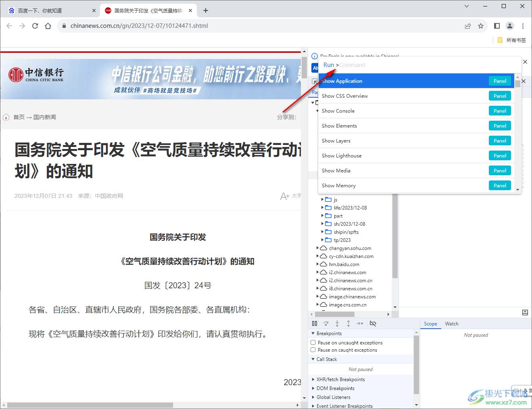This screenshot has width=532, height=409.
Task: Click the address bar URL
Action: pyautogui.click(x=139, y=26)
